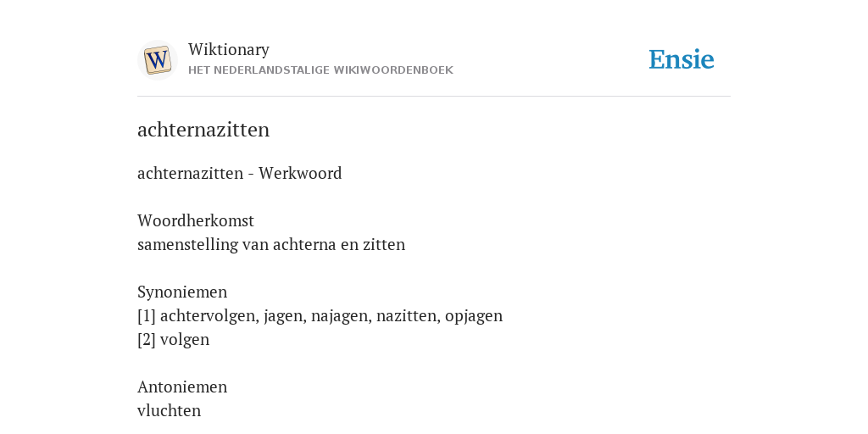Viewport: 868px width, 434px height.
Task: Click the word 'Werkwoord' in the definition
Action: [300, 173]
